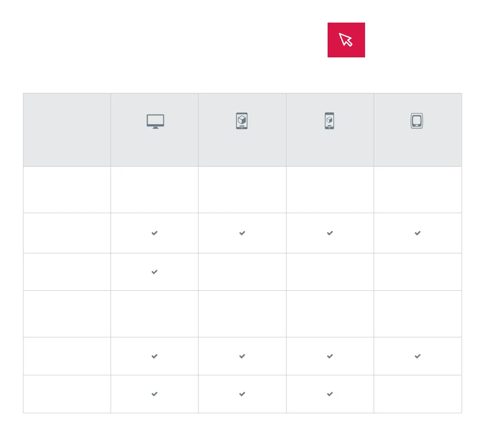
Task: Select the tablet with cube icon
Action: pyautogui.click(x=242, y=121)
